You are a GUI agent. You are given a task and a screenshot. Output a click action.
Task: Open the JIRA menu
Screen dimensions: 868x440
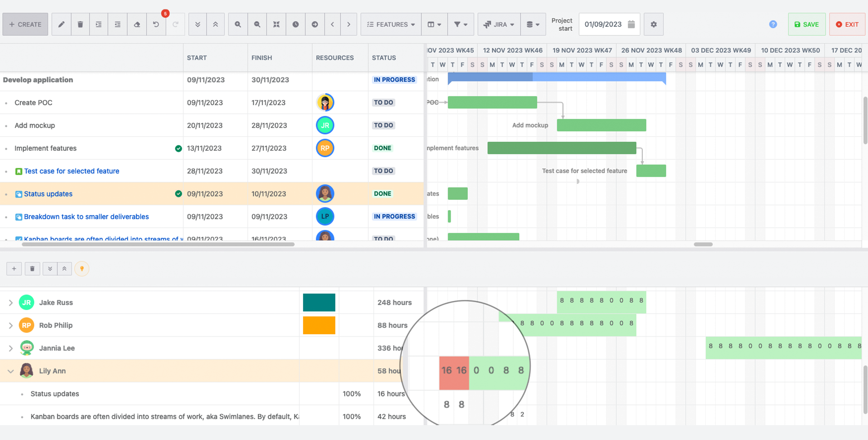498,24
